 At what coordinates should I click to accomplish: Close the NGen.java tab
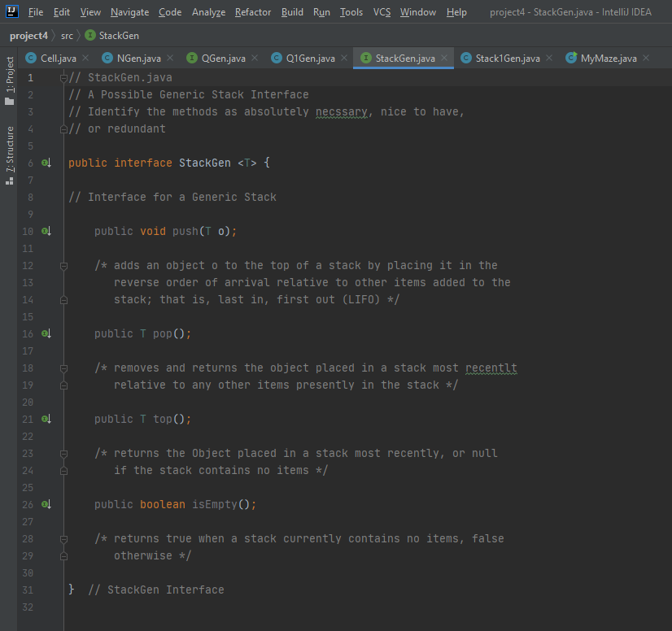pyautogui.click(x=170, y=58)
